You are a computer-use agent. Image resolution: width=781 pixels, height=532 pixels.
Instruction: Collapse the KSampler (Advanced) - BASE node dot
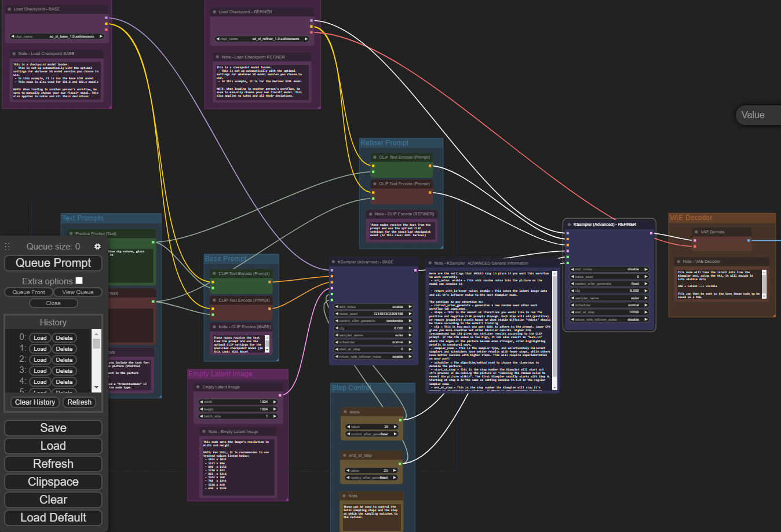pos(334,262)
